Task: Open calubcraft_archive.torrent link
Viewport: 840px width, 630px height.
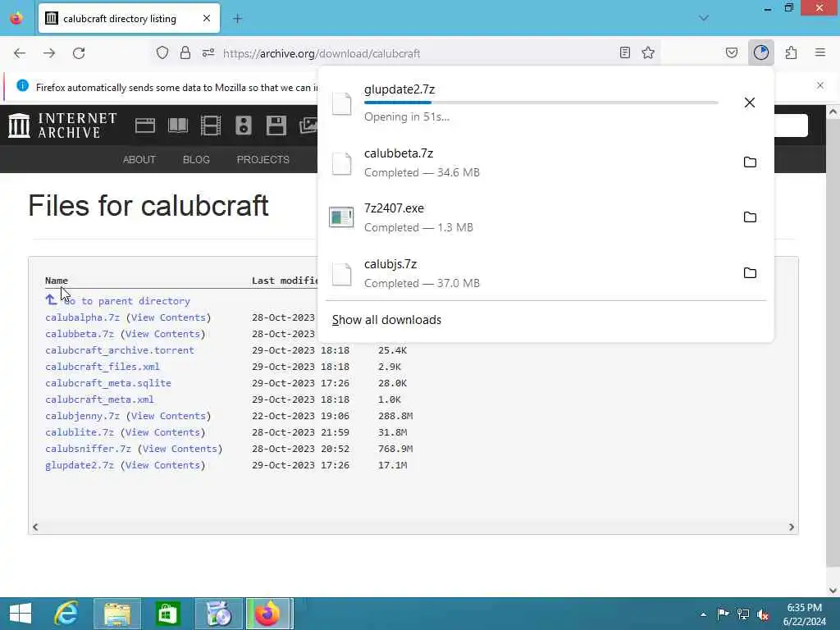Action: (x=120, y=350)
